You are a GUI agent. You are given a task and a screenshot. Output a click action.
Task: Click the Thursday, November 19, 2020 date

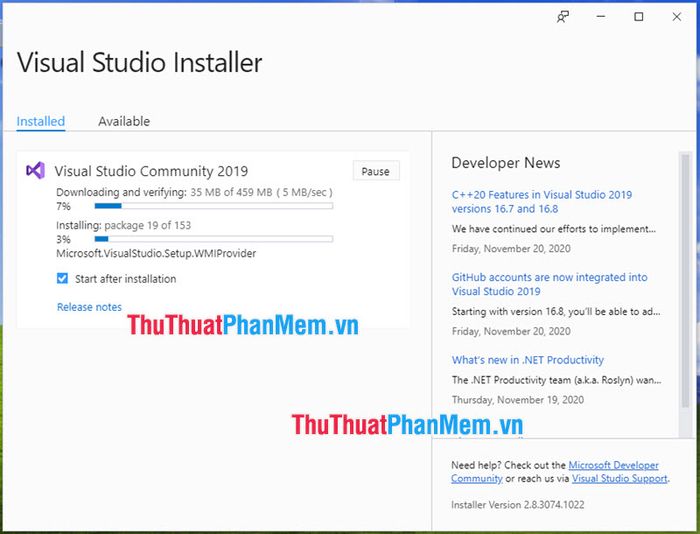(x=518, y=400)
